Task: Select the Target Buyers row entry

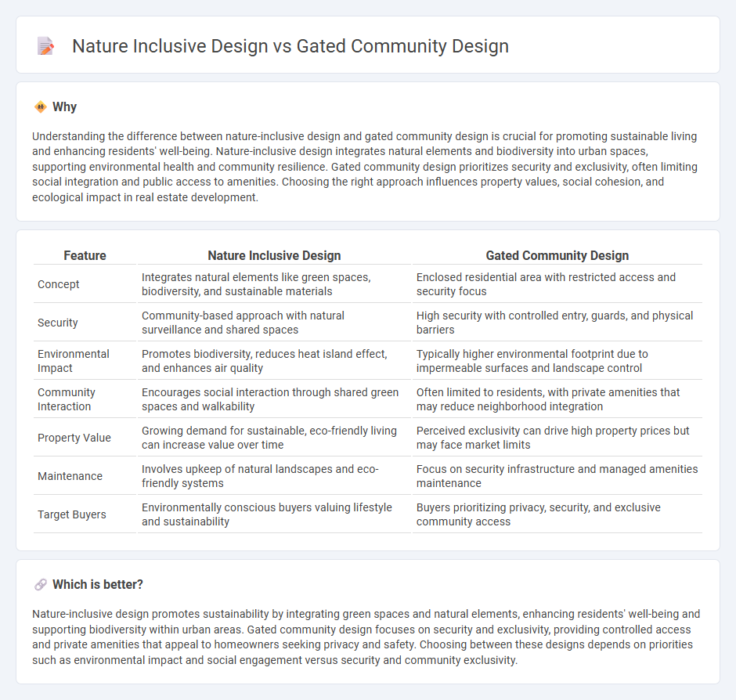Action: point(71,514)
